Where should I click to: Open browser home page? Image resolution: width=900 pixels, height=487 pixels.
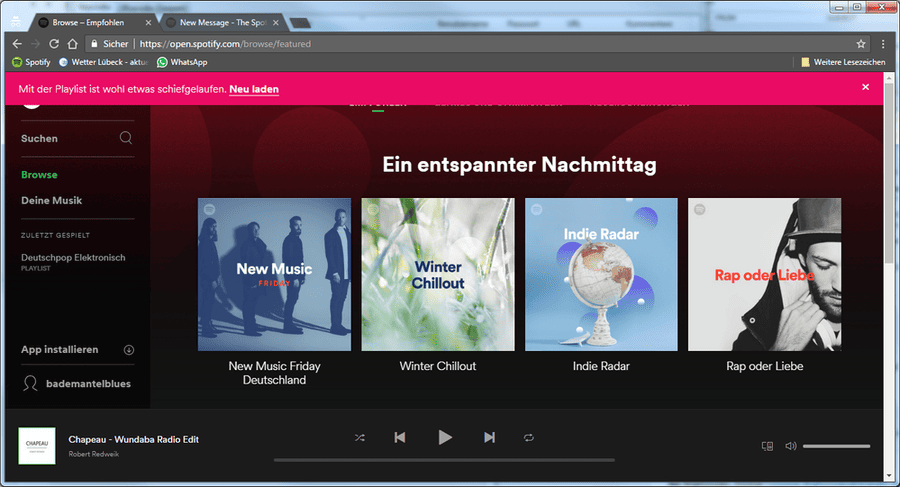[x=72, y=44]
